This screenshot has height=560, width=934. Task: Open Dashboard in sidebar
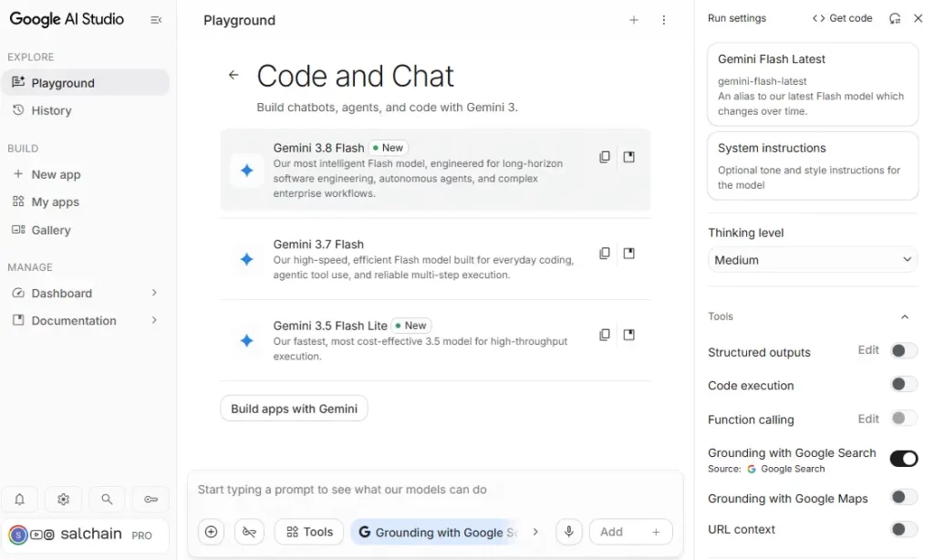point(85,293)
